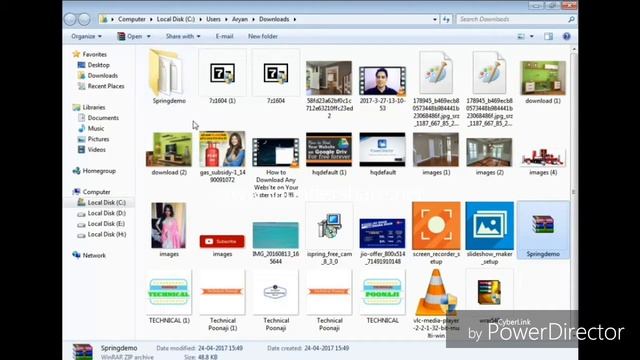Select the ispring_free_cam installer icon
This screenshot has width=640, height=360.
pos(329,225)
